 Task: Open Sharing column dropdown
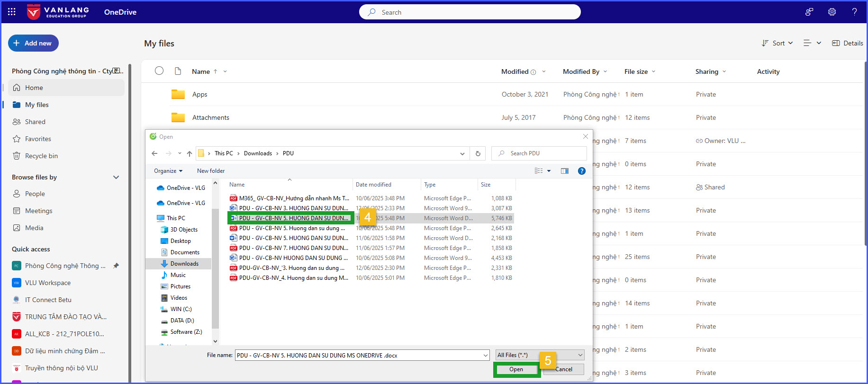pos(724,71)
